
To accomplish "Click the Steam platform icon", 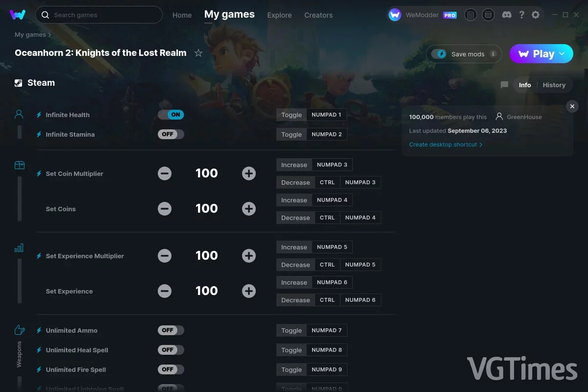I will 19,83.
